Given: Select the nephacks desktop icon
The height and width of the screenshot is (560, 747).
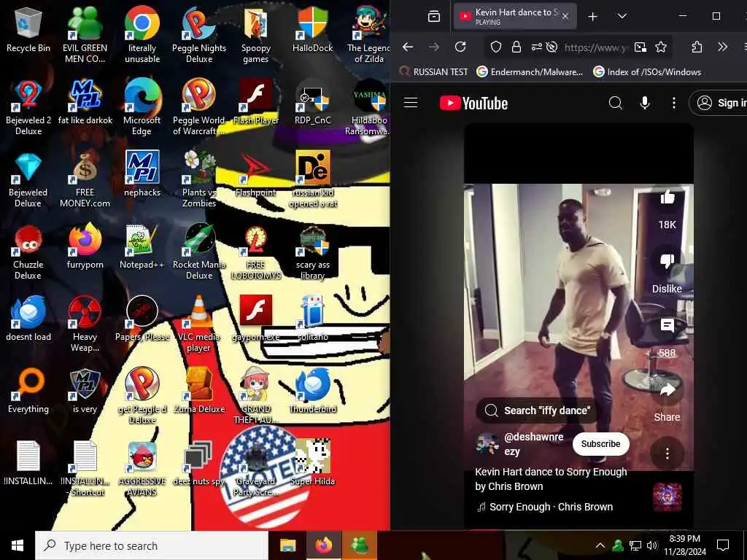Looking at the screenshot, I should click(142, 175).
